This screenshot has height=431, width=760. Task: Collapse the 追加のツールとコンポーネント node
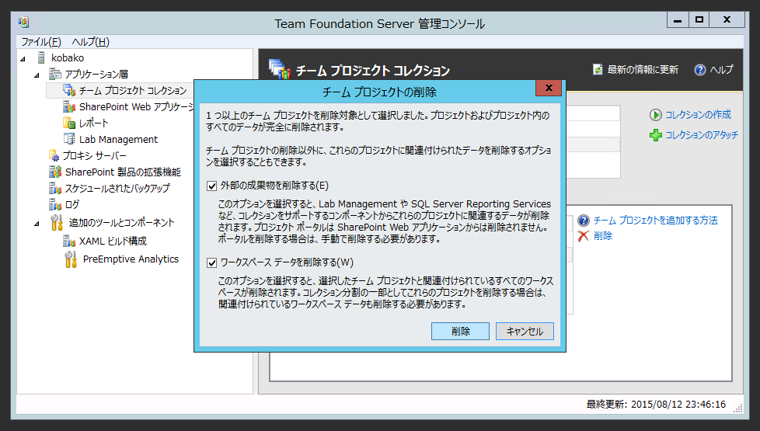37,223
